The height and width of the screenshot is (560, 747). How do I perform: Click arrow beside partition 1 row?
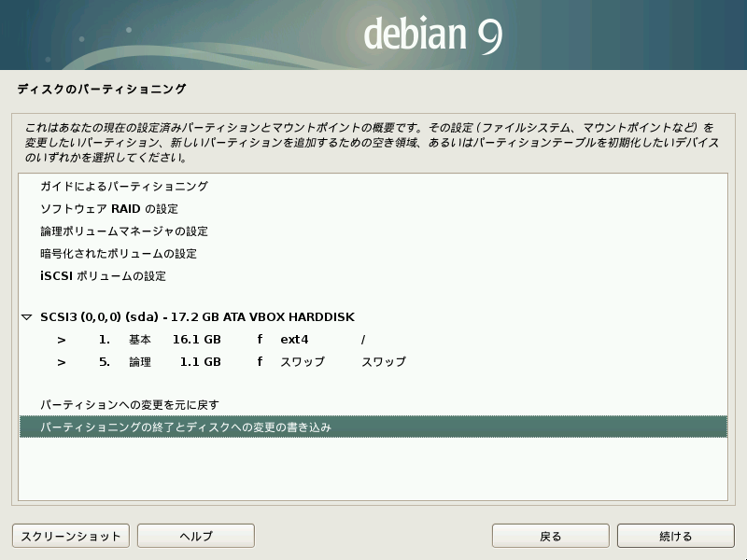[61, 340]
